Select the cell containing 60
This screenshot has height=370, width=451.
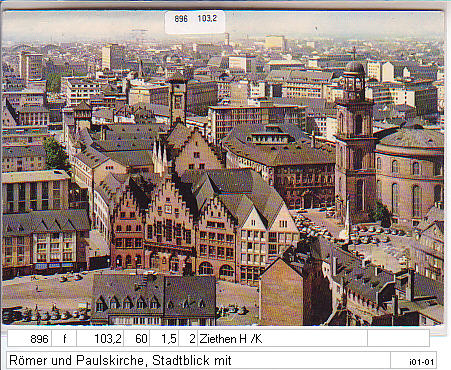pos(137,339)
